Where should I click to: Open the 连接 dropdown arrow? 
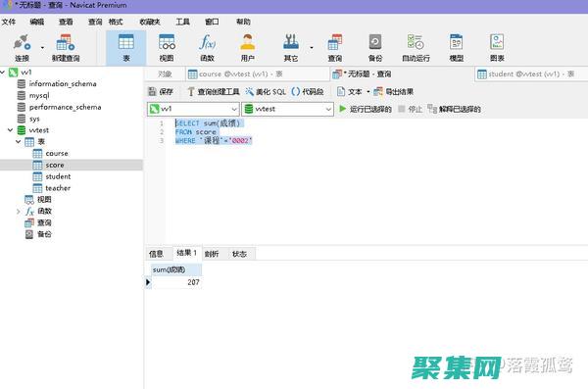[x=42, y=48]
